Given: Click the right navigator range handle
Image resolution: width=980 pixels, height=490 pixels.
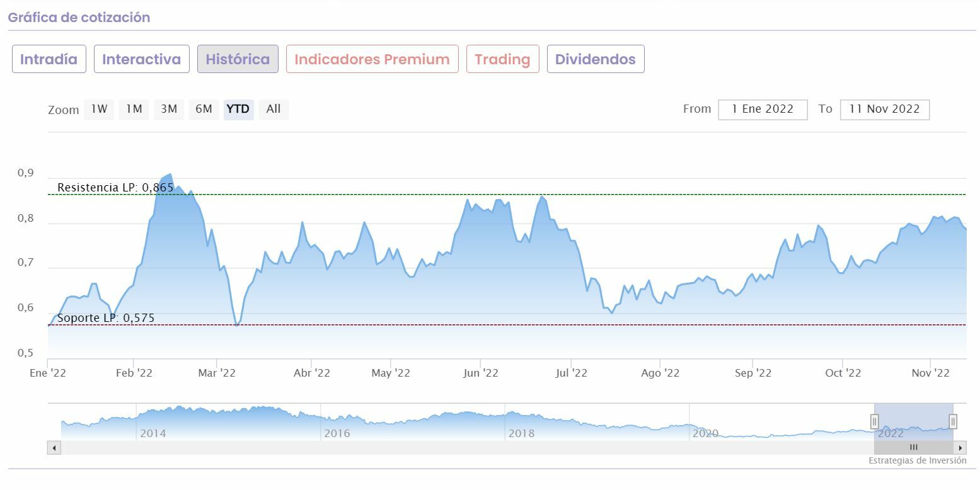Looking at the screenshot, I should (x=953, y=421).
